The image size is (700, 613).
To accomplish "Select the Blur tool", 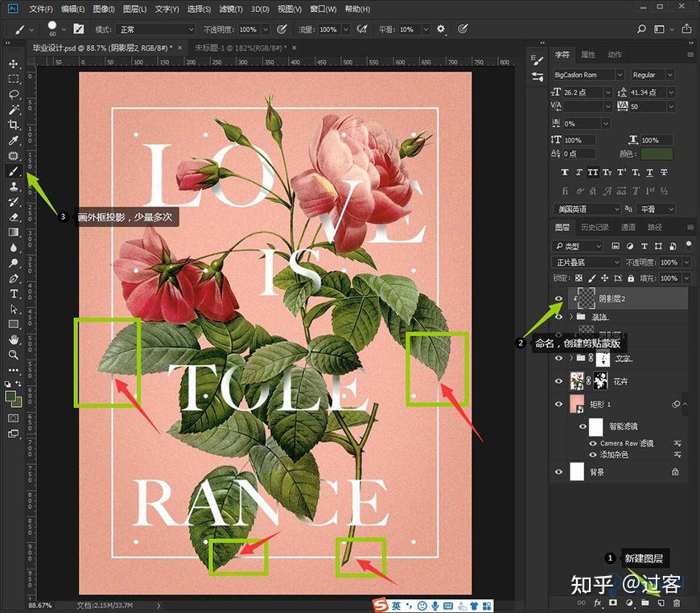I will point(14,248).
